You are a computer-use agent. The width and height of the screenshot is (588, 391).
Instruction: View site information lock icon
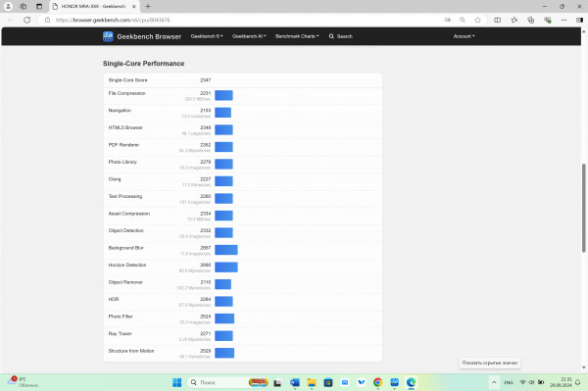48,20
